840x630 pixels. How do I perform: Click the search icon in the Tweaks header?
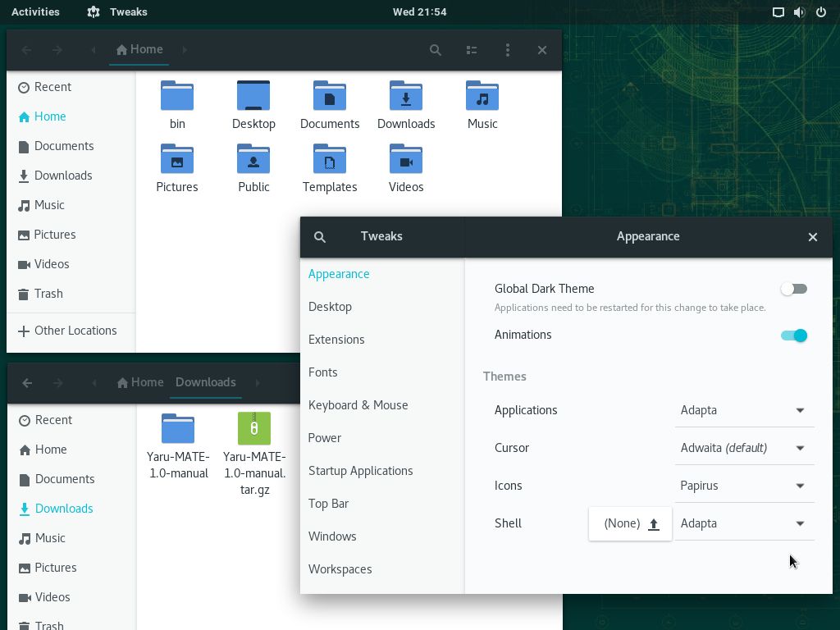pyautogui.click(x=320, y=236)
